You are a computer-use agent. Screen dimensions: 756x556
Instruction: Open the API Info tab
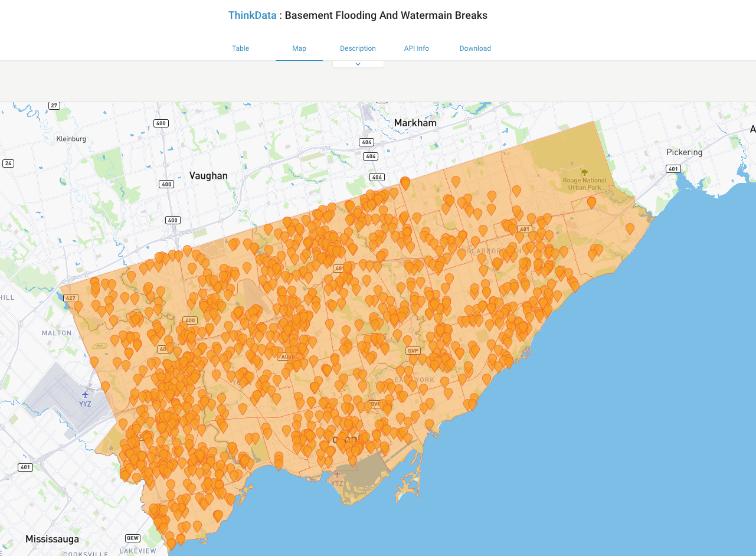click(x=417, y=48)
